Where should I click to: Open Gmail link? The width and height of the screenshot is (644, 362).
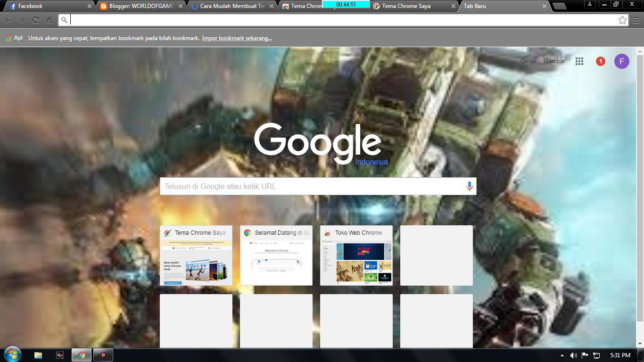528,61
